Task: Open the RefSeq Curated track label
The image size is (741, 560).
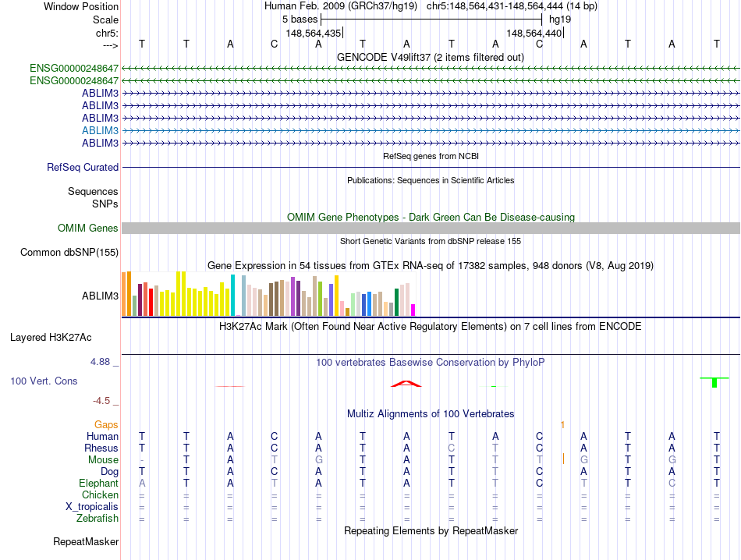Action: (83, 167)
